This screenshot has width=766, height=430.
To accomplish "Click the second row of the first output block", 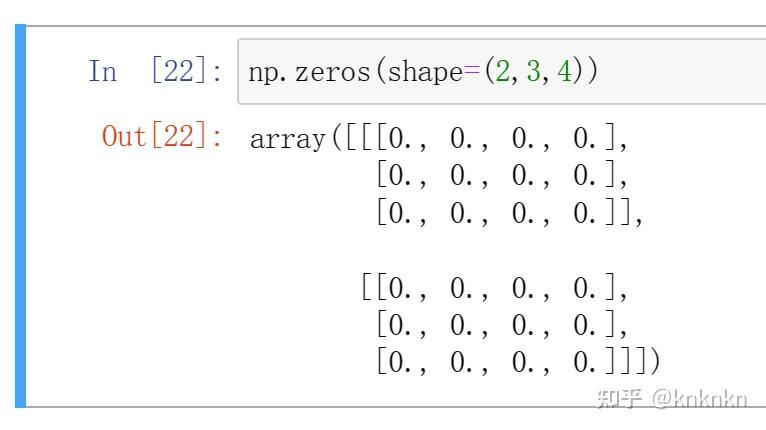I will coord(502,175).
